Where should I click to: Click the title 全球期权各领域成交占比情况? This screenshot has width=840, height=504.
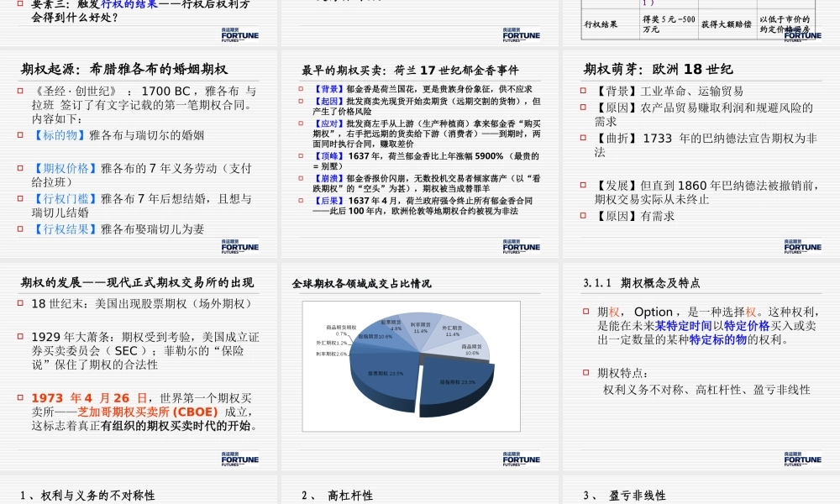(360, 284)
